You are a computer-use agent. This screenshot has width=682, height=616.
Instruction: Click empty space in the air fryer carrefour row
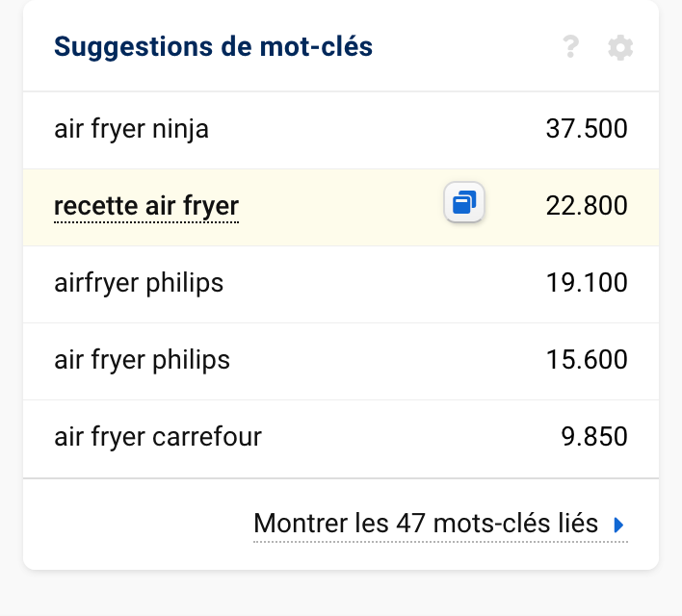[405, 437]
